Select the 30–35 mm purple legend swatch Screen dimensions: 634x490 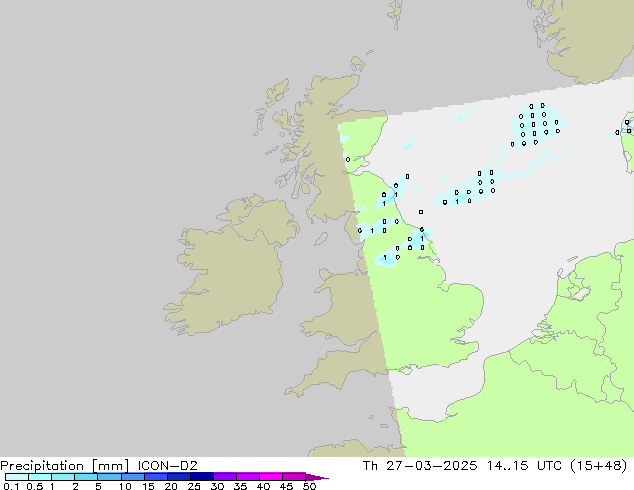click(x=224, y=477)
